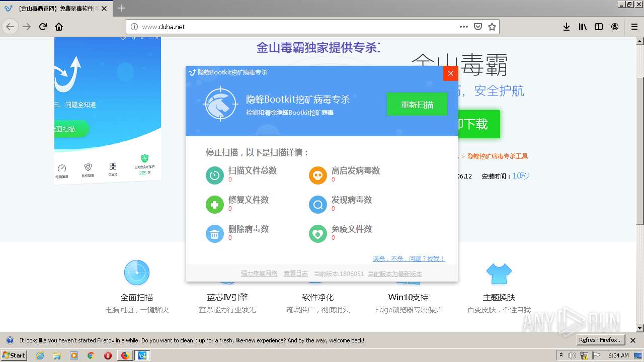Bookmark this page with star icon
The height and width of the screenshot is (362, 644).
point(492,27)
